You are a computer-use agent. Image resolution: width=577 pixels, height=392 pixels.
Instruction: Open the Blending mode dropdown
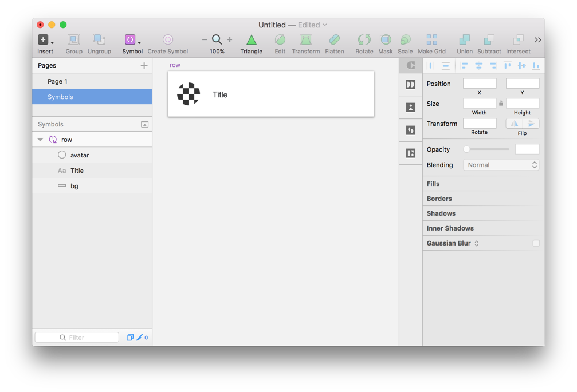coord(501,165)
